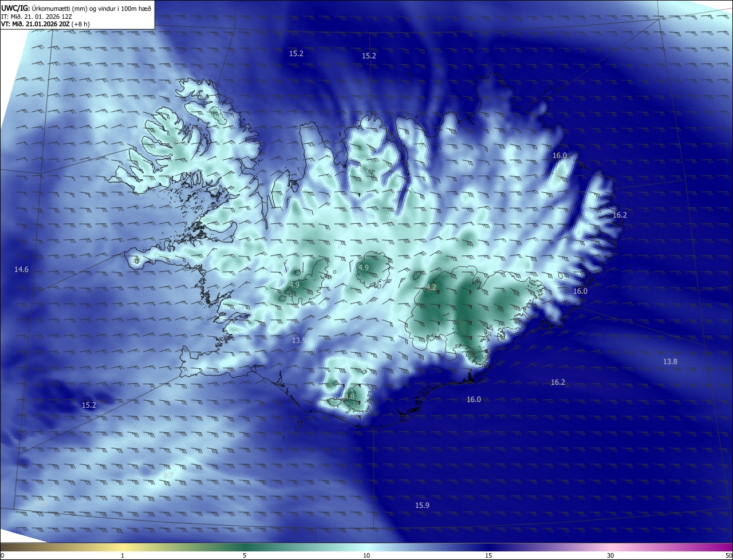
Task: Click the '10' tick label on the color scale
Action: 366,555
